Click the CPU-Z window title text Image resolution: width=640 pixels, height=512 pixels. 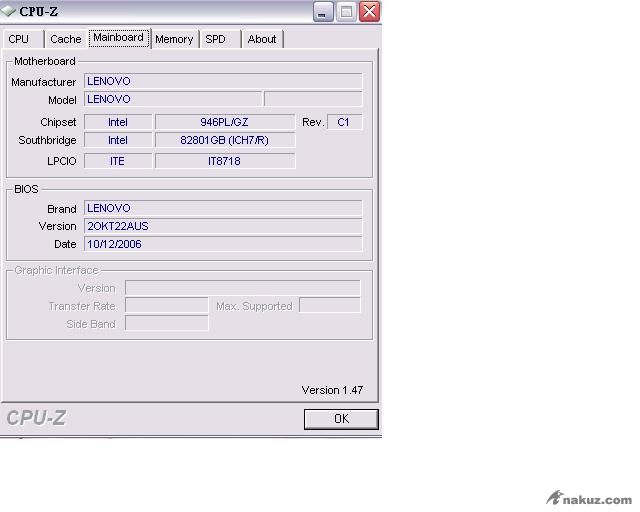point(38,11)
